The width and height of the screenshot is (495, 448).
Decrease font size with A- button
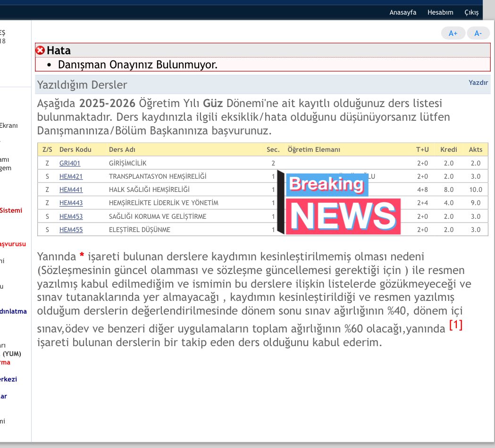tap(478, 33)
